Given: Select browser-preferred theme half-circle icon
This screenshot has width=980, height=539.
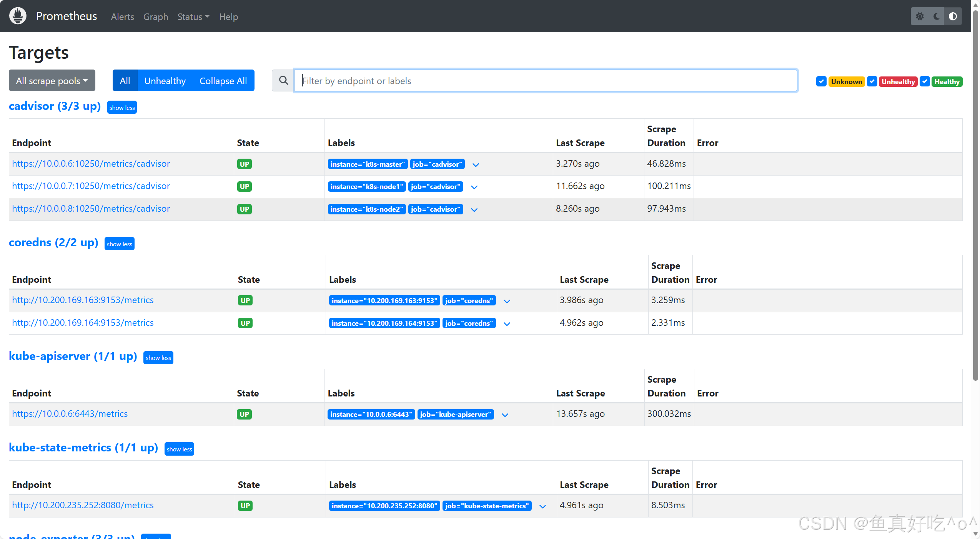Looking at the screenshot, I should pos(953,17).
